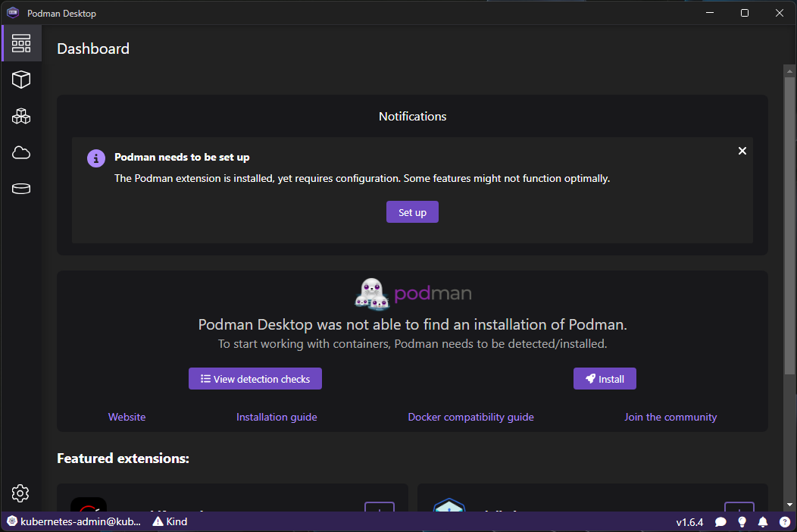Click the Featured extensions heading
Image resolution: width=797 pixels, height=532 pixels.
pyautogui.click(x=123, y=458)
